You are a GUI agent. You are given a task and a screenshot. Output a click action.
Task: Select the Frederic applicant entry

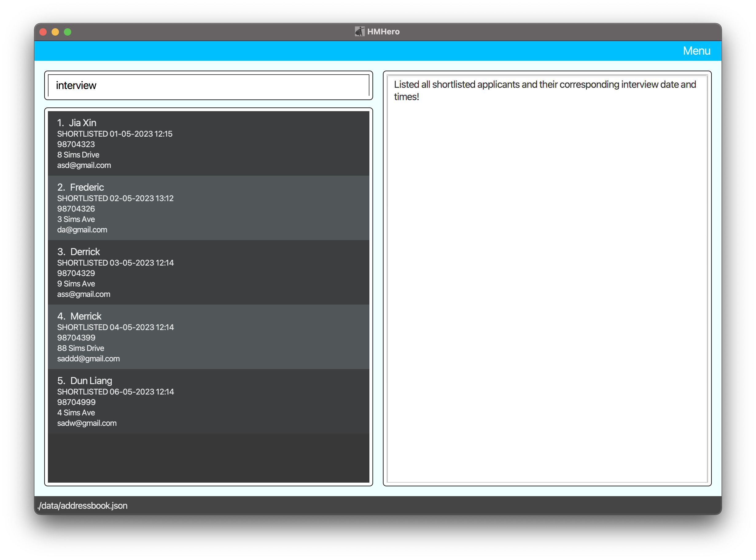[208, 208]
